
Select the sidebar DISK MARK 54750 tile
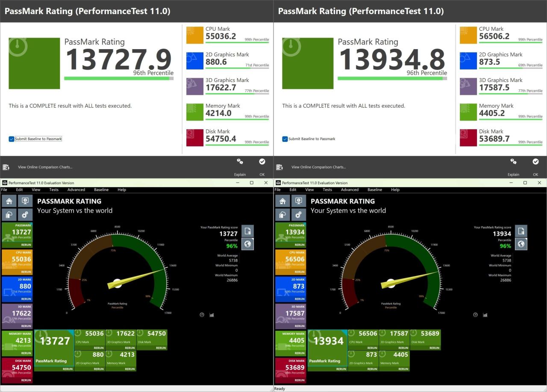[x=17, y=370]
